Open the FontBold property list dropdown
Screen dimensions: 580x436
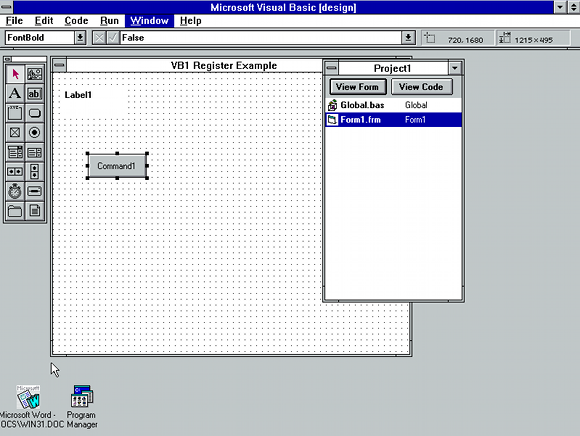click(80, 38)
